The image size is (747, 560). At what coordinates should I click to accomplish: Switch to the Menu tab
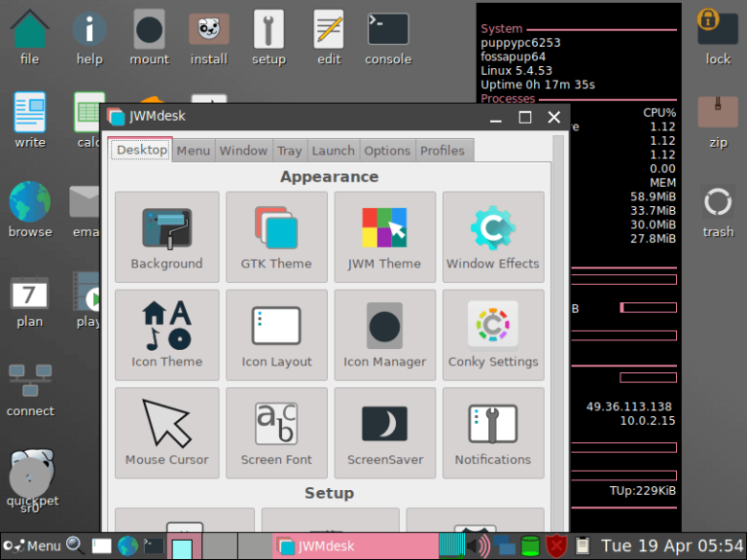193,151
